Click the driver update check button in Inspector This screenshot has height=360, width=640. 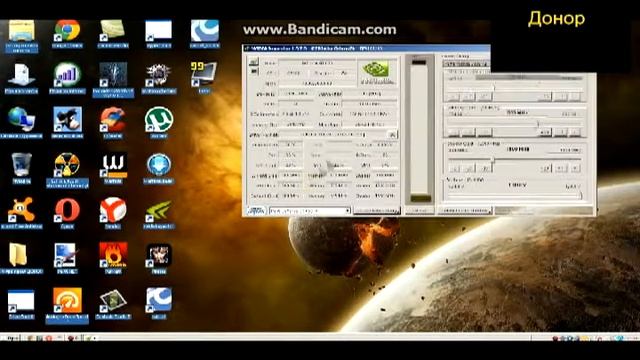pyautogui.click(x=392, y=134)
